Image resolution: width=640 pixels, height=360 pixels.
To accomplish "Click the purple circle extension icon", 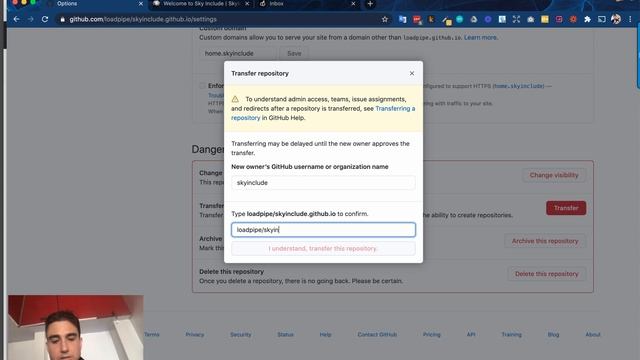I will pos(488,19).
